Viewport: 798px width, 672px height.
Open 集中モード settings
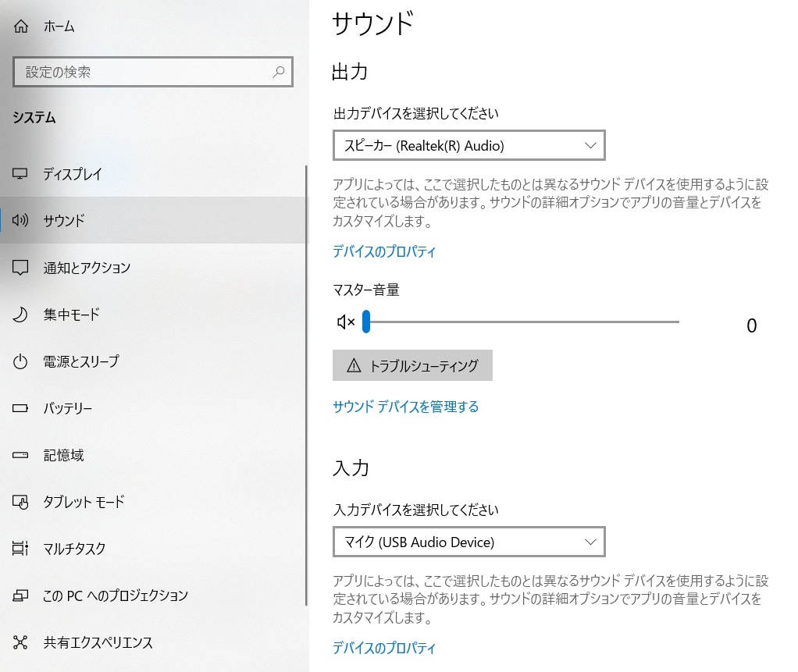(x=153, y=315)
